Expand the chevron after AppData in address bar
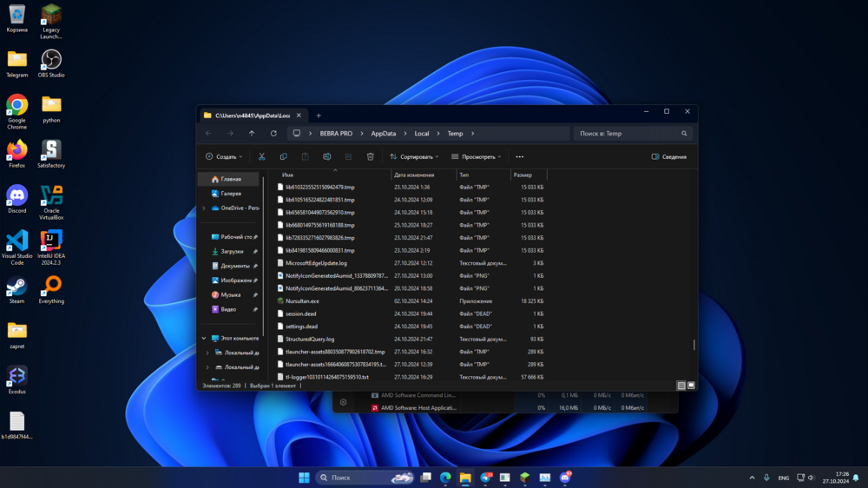 [405, 134]
